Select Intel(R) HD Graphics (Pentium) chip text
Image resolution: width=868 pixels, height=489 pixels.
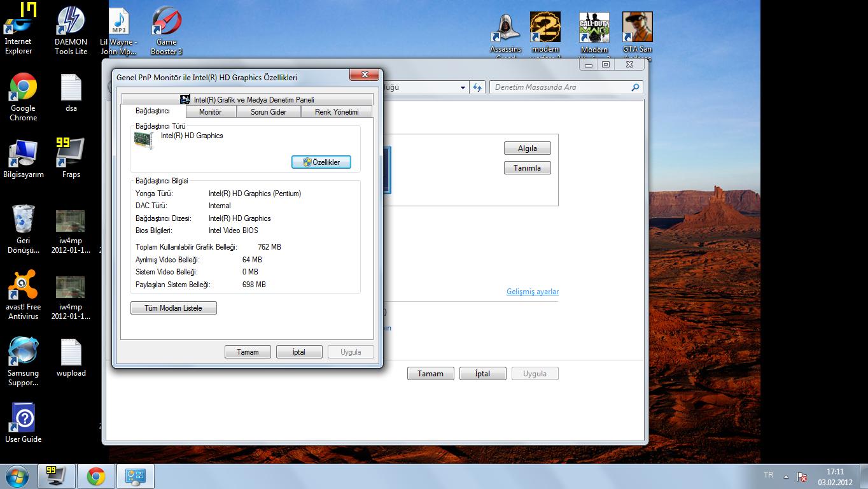coord(255,194)
